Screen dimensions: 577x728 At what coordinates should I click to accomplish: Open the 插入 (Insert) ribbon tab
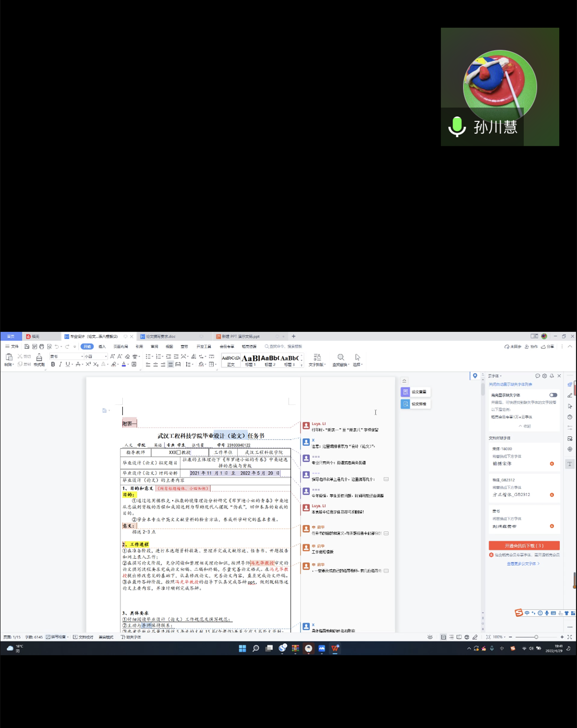102,347
